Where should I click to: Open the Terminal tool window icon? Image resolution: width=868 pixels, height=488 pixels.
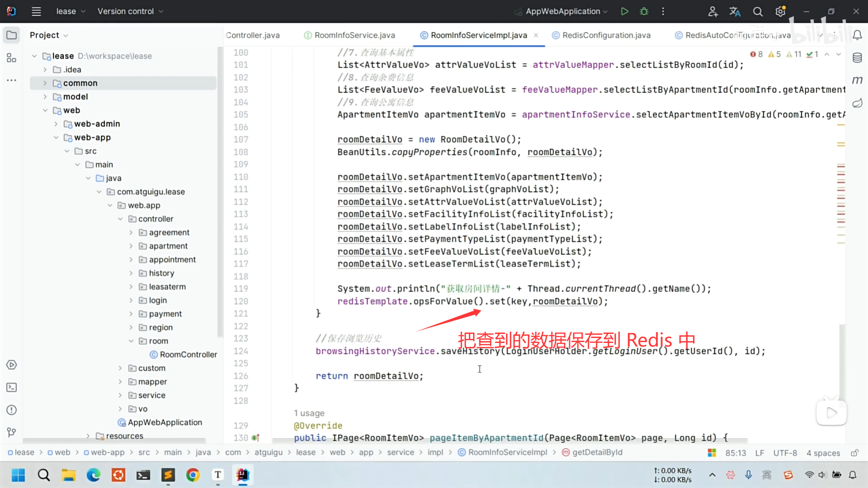tap(12, 387)
